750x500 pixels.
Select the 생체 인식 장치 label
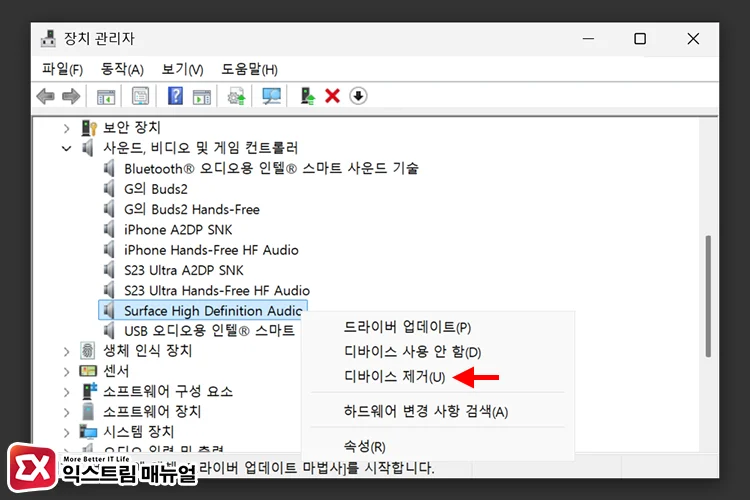[147, 351]
